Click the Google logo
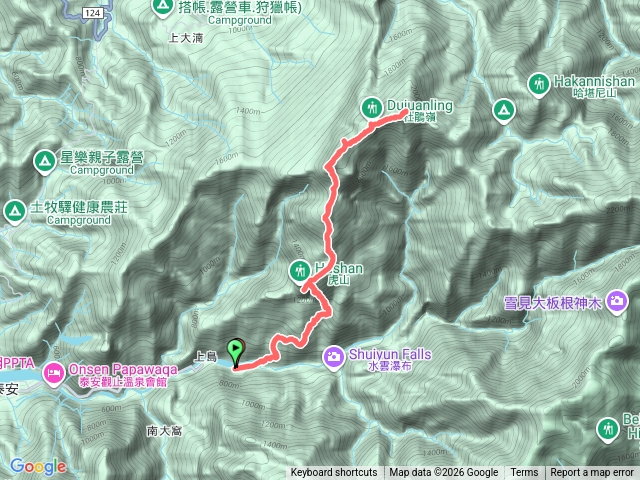The image size is (640, 480). pos(38,467)
